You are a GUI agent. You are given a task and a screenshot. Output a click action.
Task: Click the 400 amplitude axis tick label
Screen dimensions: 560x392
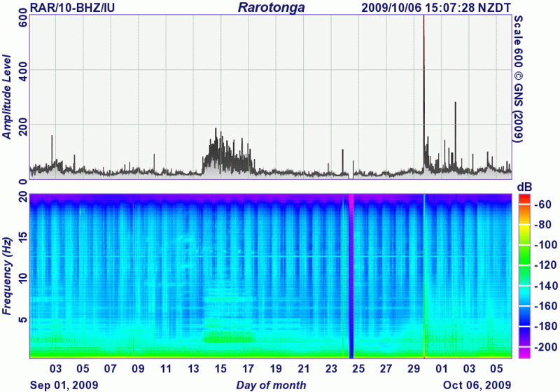(x=22, y=73)
